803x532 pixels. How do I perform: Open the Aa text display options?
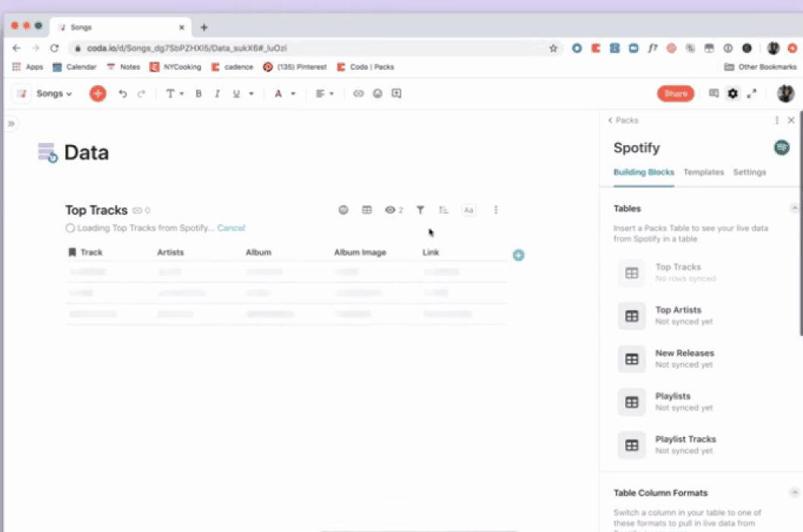(x=468, y=210)
